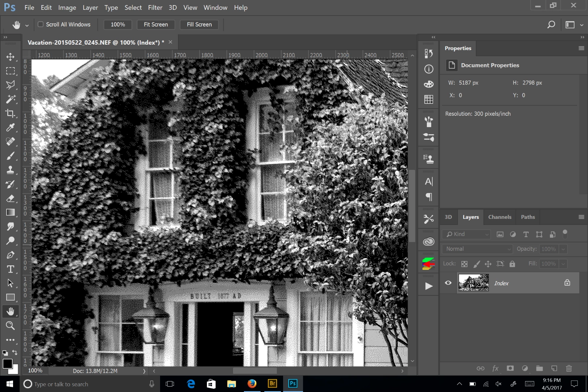Enable Scroll All Windows checkbox

[41, 24]
